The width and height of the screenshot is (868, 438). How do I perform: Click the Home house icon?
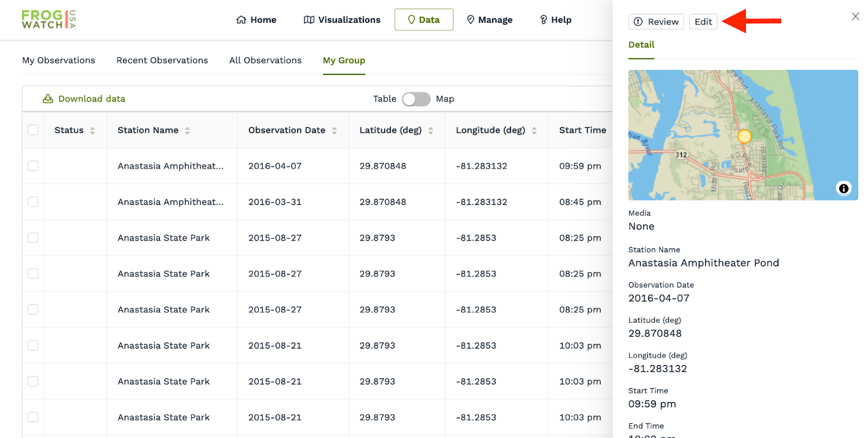tap(241, 20)
